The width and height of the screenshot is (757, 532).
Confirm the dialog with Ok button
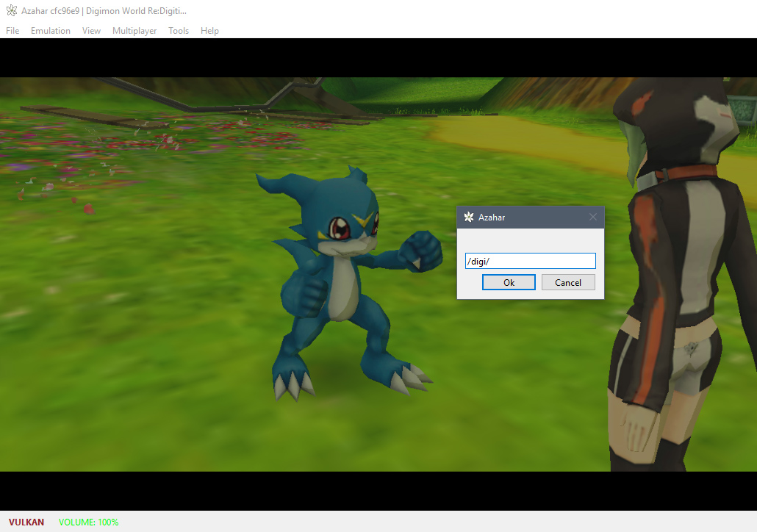coord(509,282)
